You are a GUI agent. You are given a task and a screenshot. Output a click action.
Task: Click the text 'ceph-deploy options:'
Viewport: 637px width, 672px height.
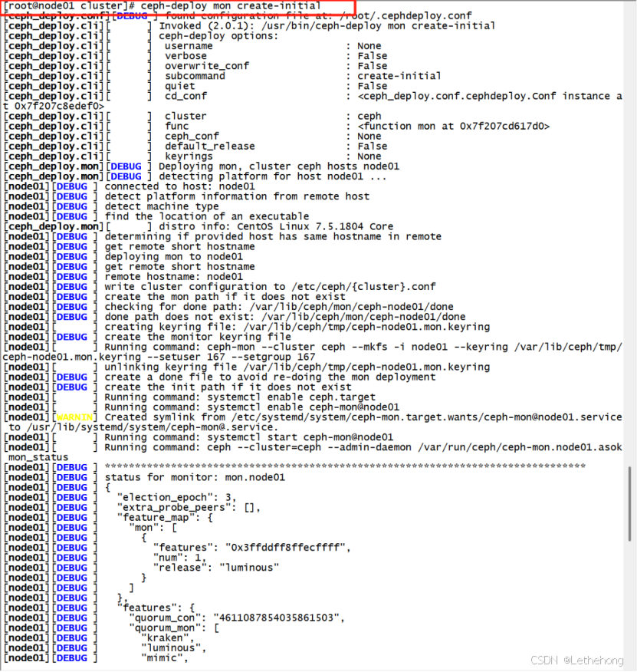[x=218, y=36]
